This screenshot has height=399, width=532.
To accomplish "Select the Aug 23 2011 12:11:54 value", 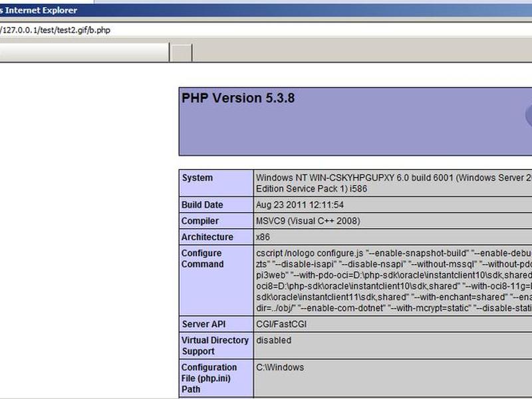I will [300, 205].
